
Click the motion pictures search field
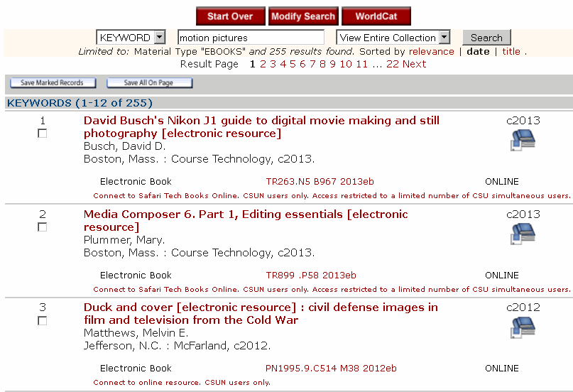tap(250, 38)
